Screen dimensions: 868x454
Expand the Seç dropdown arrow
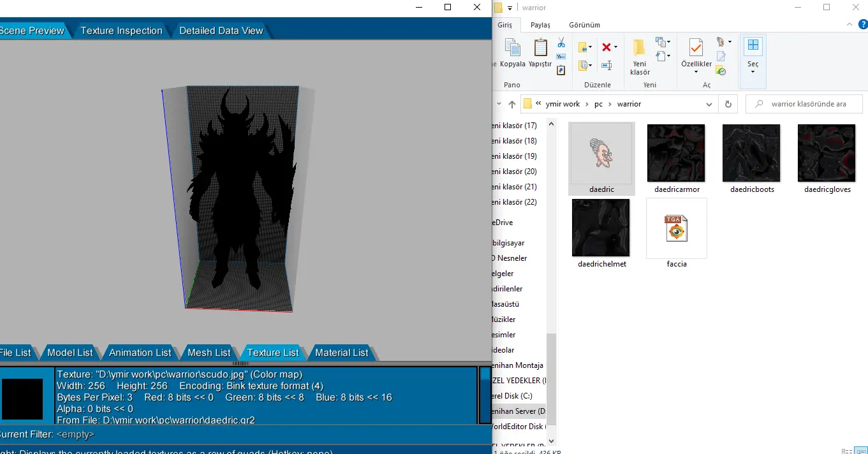pos(753,72)
